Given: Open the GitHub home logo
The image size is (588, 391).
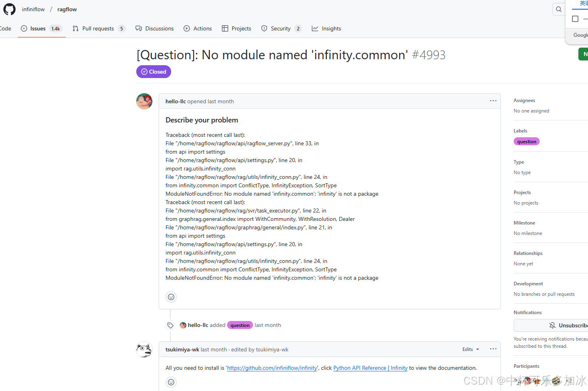Looking at the screenshot, I should [x=9, y=9].
